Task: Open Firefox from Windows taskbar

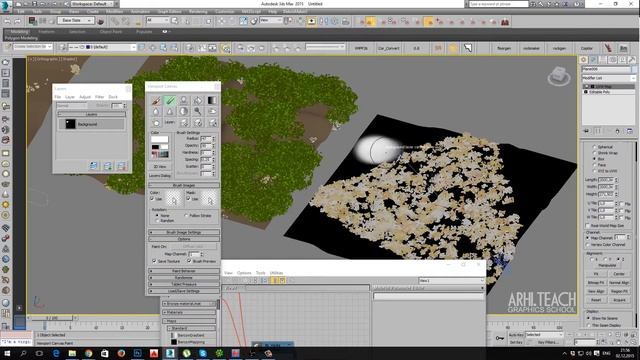Action: tap(121, 353)
